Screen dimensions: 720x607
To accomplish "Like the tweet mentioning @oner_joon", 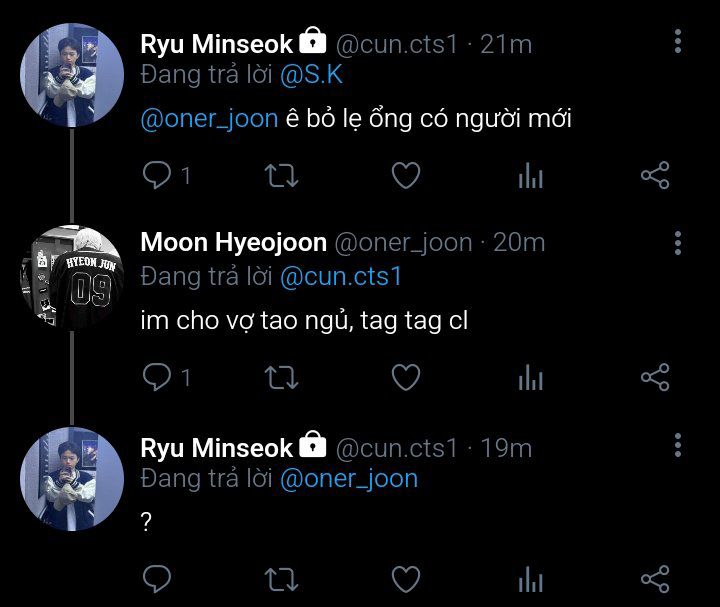I will [x=405, y=177].
